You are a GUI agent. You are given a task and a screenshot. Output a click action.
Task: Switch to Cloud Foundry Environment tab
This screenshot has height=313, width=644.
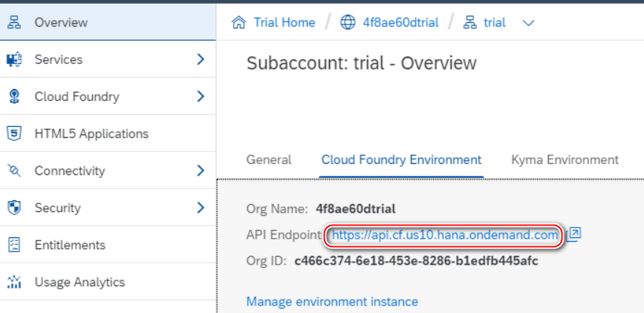(401, 159)
